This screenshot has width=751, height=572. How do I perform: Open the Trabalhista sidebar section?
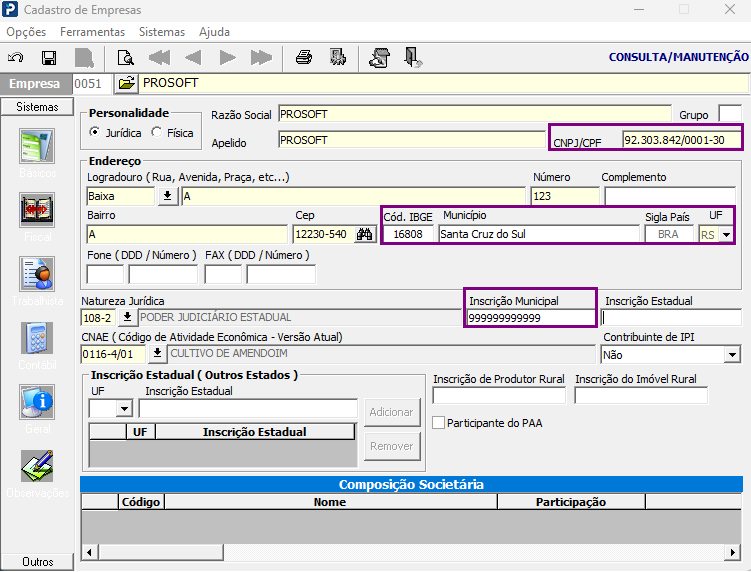pos(37,282)
